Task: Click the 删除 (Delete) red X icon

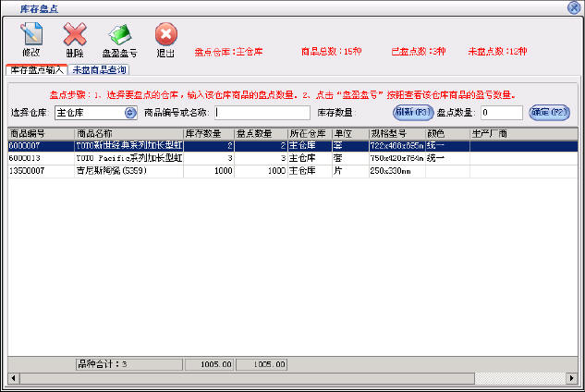Action: coord(75,37)
